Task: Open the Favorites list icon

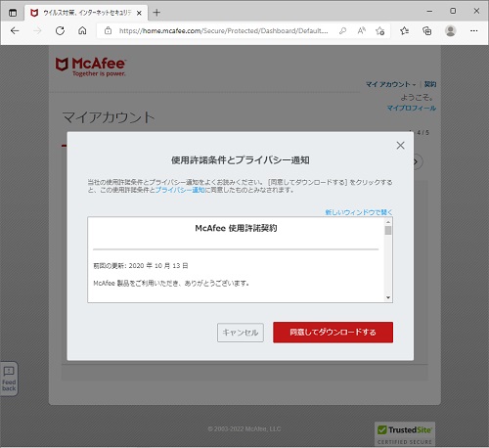Action: pyautogui.click(x=404, y=31)
